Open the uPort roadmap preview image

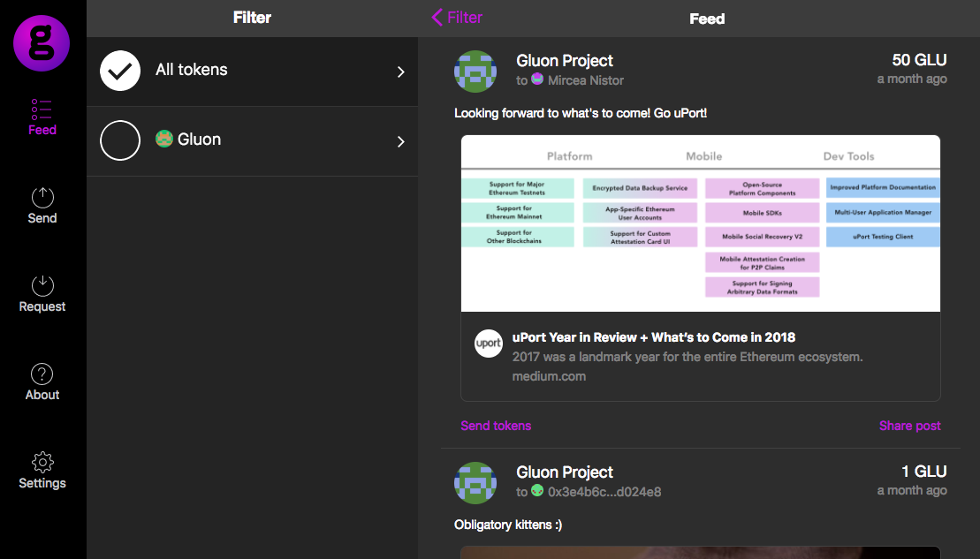(700, 223)
